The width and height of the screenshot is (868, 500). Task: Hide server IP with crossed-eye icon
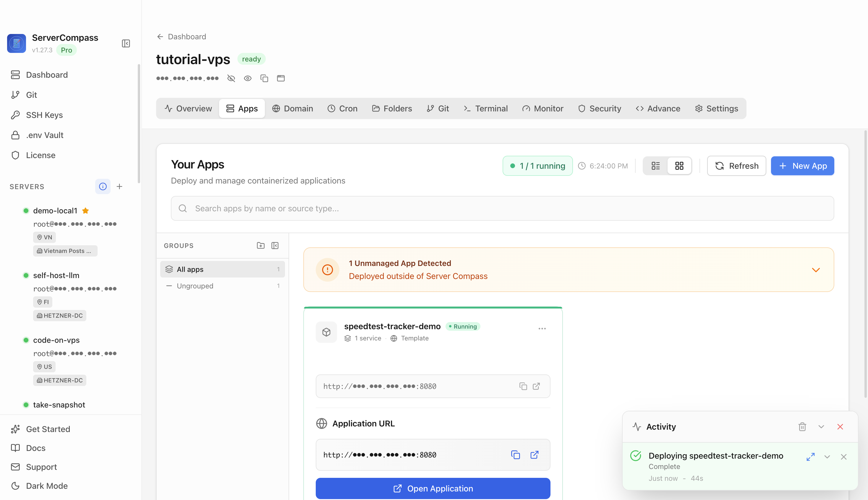click(231, 78)
